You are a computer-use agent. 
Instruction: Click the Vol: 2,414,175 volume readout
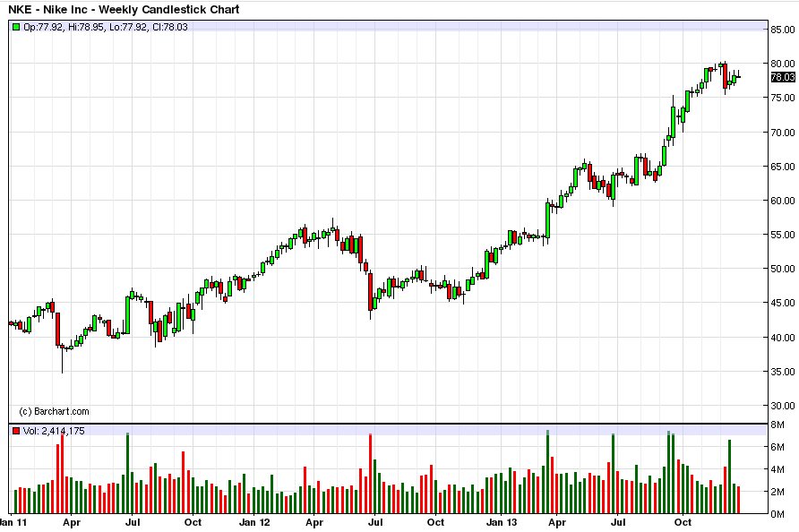(54, 431)
